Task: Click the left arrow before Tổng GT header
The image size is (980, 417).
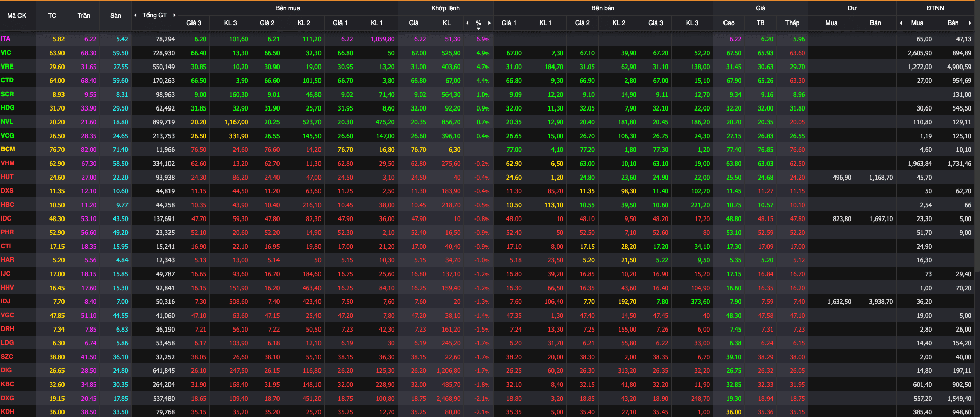Action: (x=135, y=15)
